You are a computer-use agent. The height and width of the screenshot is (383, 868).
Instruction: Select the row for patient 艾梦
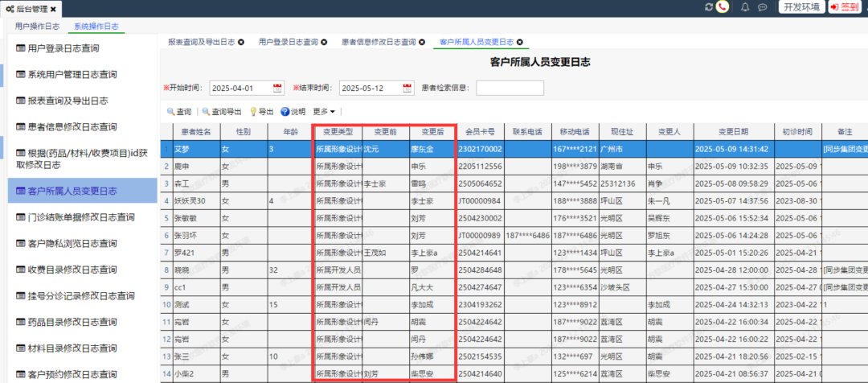point(514,149)
